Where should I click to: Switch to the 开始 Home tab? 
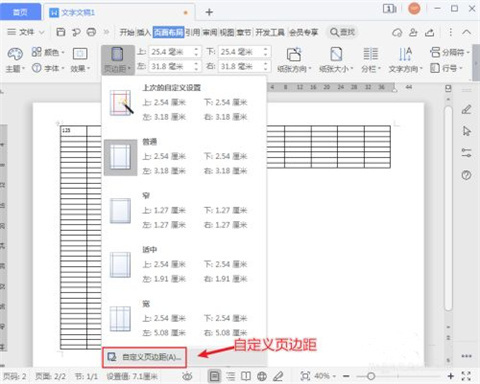pyautogui.click(x=127, y=32)
